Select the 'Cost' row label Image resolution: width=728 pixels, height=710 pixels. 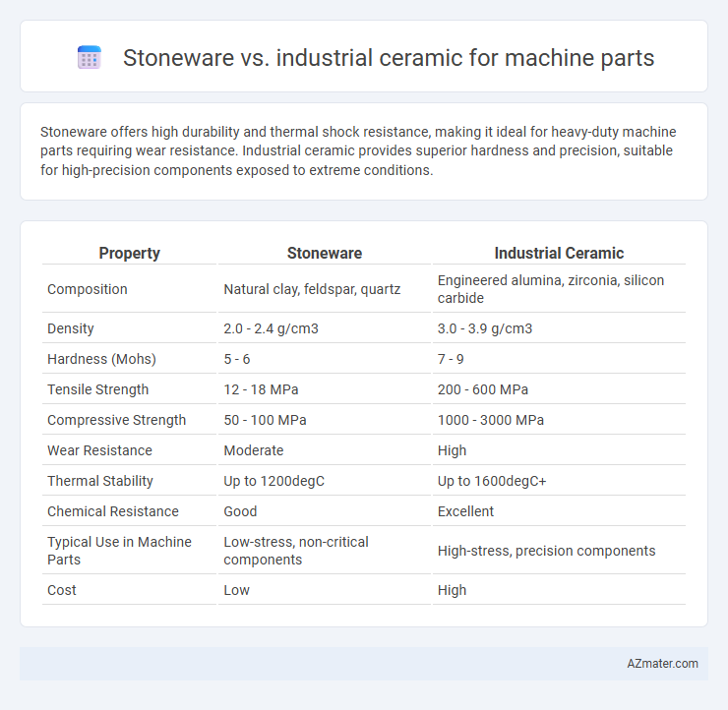tap(62, 590)
